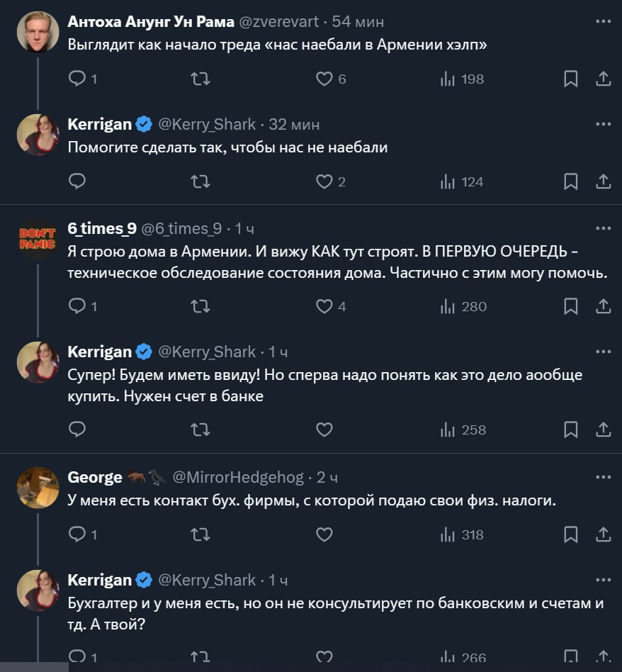Bookmark the 6_times_9 tweet

coord(570,306)
